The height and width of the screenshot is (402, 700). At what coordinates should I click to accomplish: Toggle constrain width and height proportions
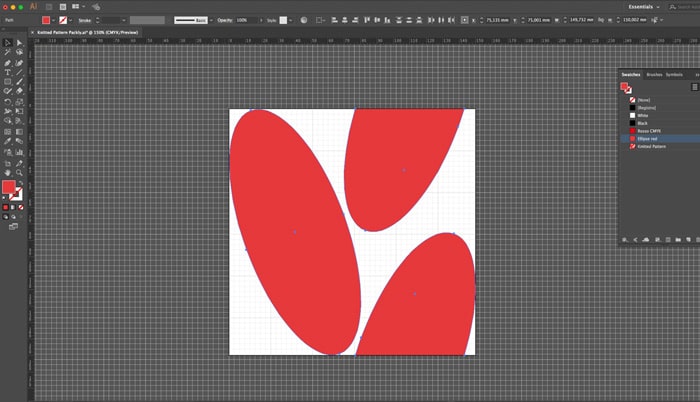[x=601, y=20]
